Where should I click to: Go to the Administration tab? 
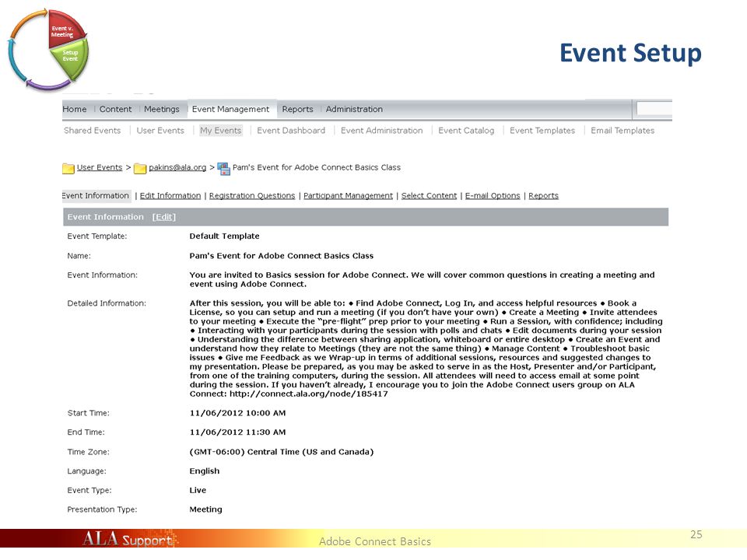pyautogui.click(x=354, y=109)
